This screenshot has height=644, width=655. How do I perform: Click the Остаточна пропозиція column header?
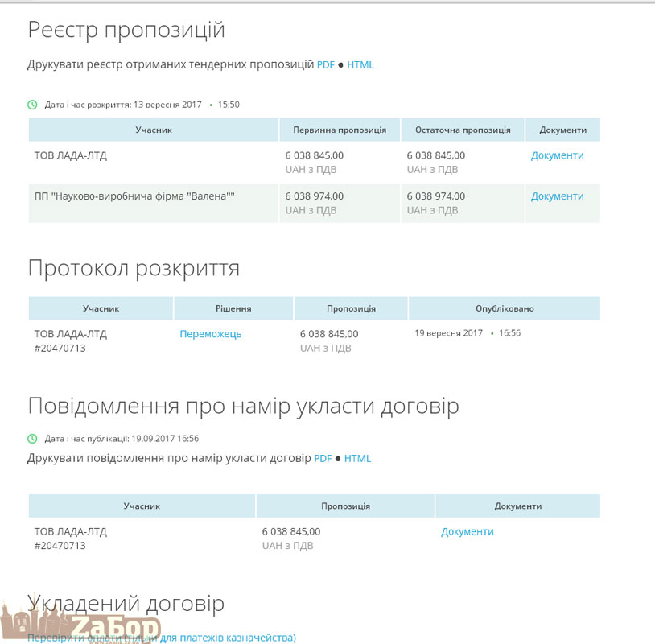click(463, 130)
